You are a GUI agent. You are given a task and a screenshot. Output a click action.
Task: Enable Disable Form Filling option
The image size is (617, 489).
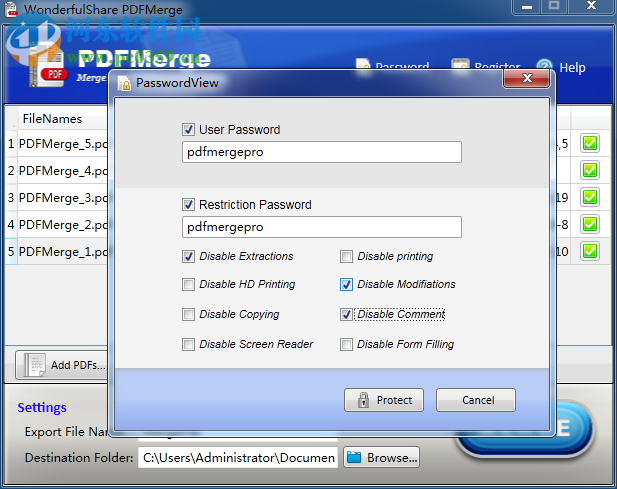pos(346,344)
